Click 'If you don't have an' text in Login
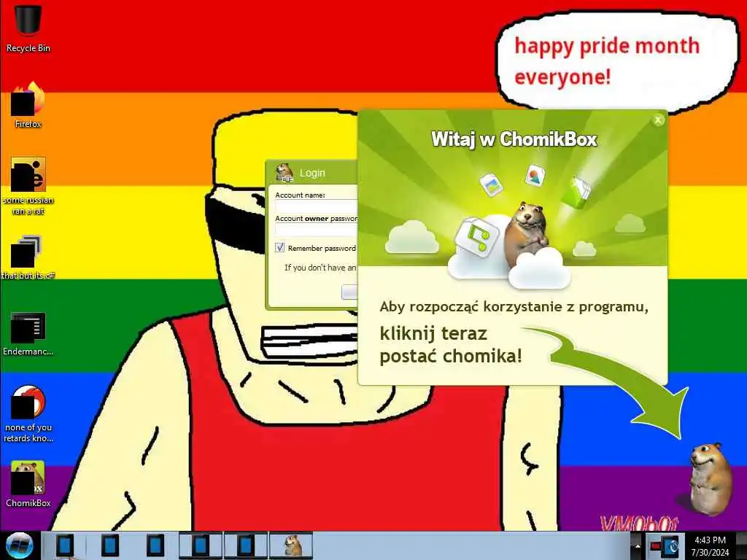 pos(320,268)
